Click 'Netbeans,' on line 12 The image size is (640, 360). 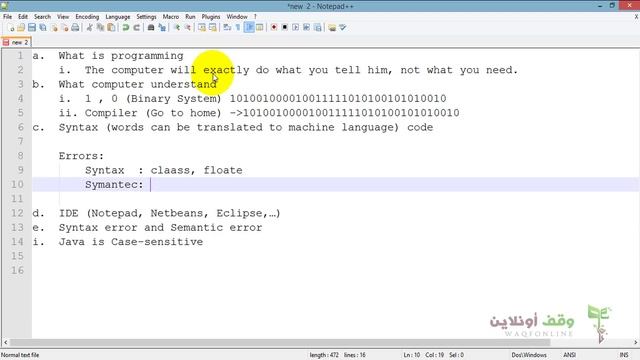[x=180, y=213]
